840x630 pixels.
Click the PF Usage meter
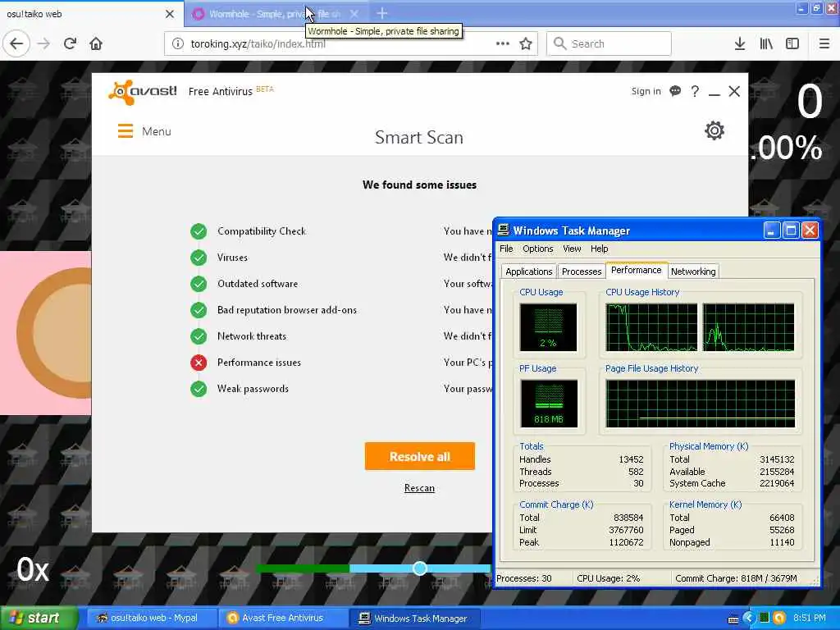tap(549, 404)
